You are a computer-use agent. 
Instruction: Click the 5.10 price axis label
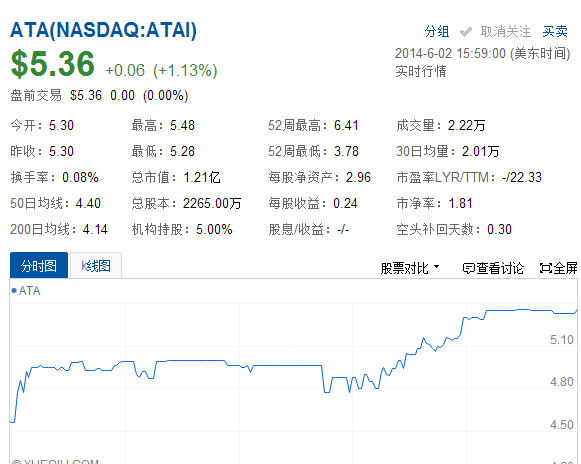coord(561,339)
